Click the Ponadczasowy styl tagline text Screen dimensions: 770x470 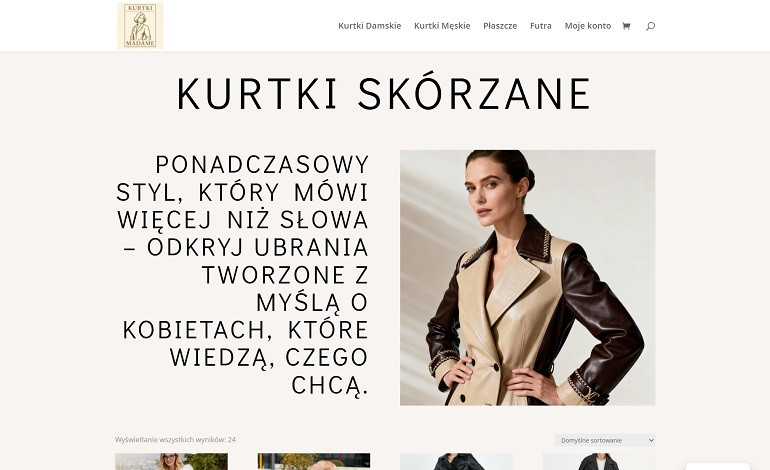click(242, 275)
